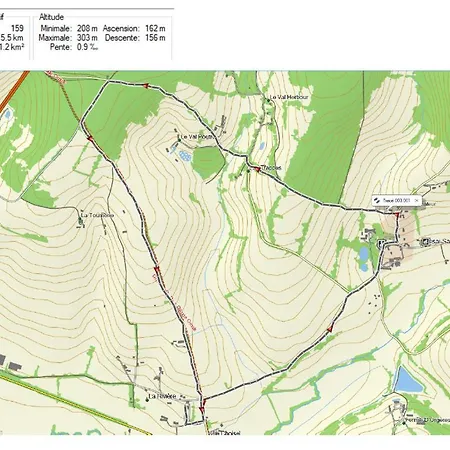This screenshot has height=450, width=450.
Task: Click the Minimale altitude value 208 m
Action: 87,28
